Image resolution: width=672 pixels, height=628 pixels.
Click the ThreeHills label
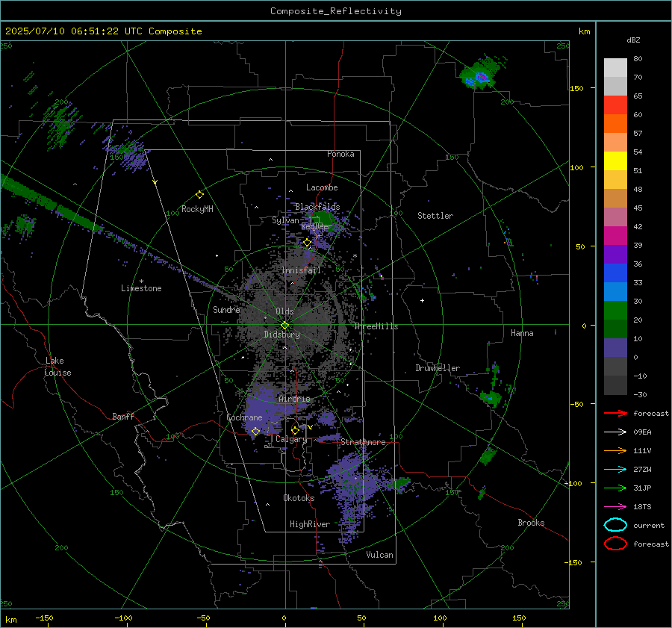tap(376, 326)
